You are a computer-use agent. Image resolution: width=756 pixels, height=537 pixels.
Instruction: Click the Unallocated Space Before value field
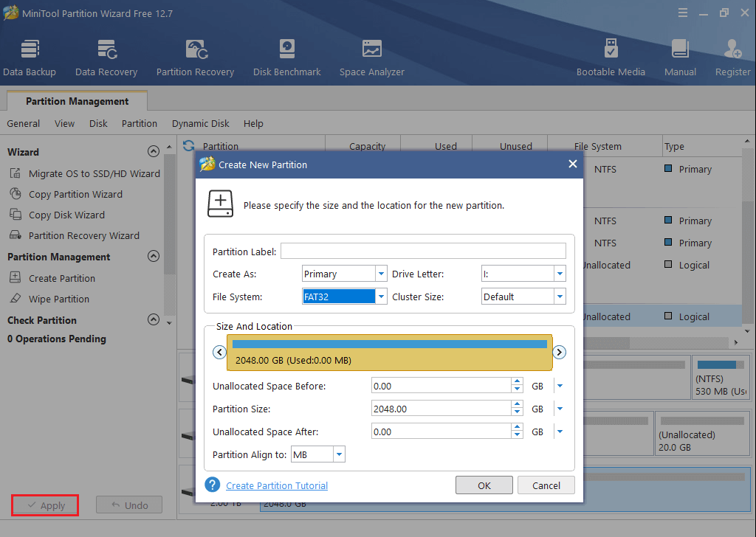point(441,386)
